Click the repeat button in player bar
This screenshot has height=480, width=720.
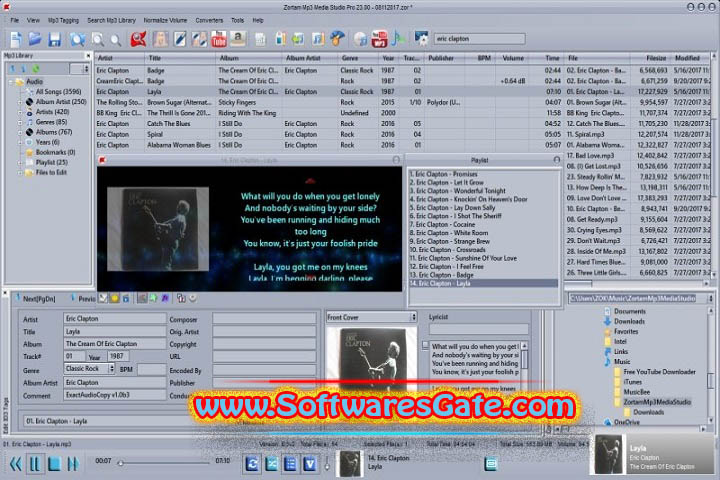(252, 464)
